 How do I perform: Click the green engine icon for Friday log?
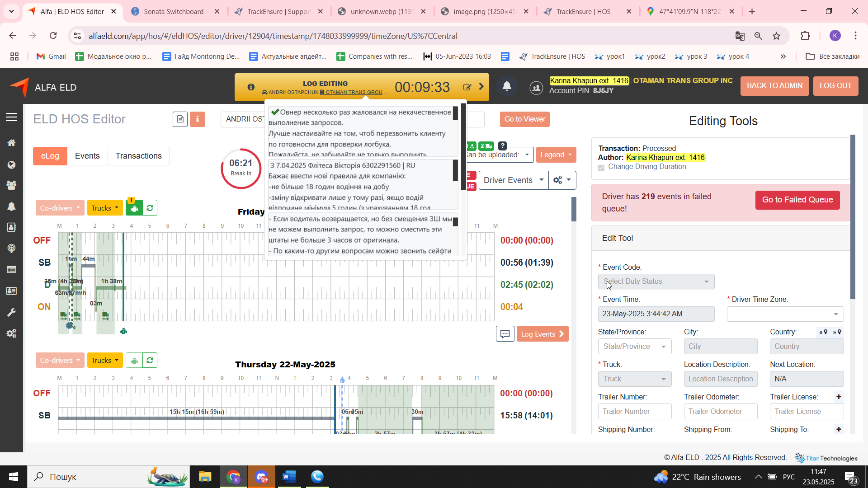click(134, 208)
